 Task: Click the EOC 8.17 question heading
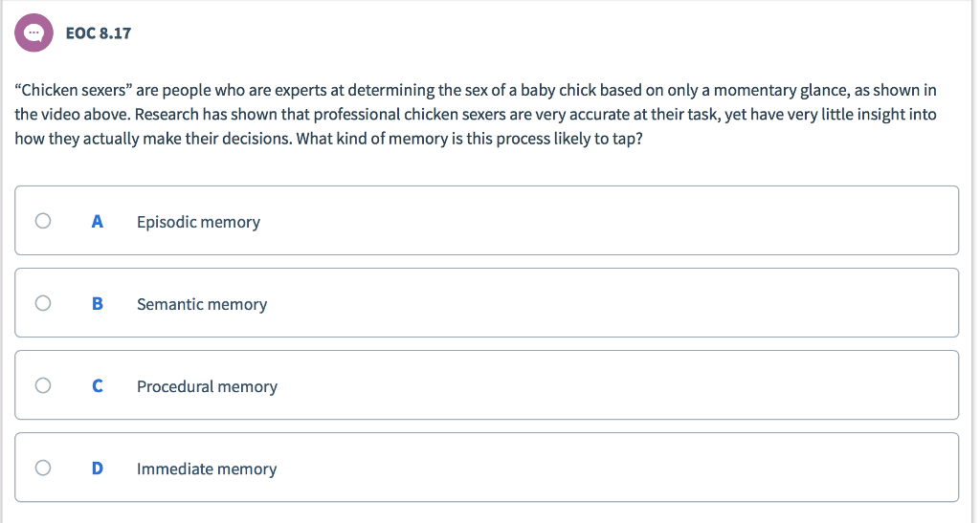pos(99,33)
